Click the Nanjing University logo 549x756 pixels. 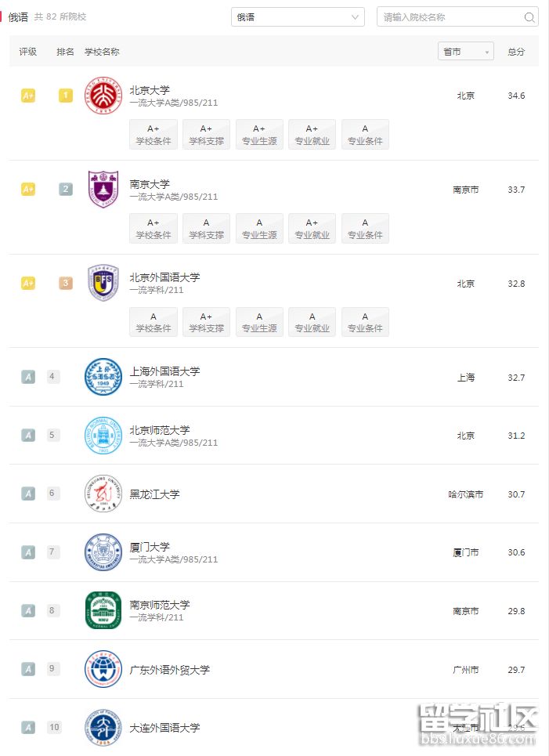coord(103,189)
